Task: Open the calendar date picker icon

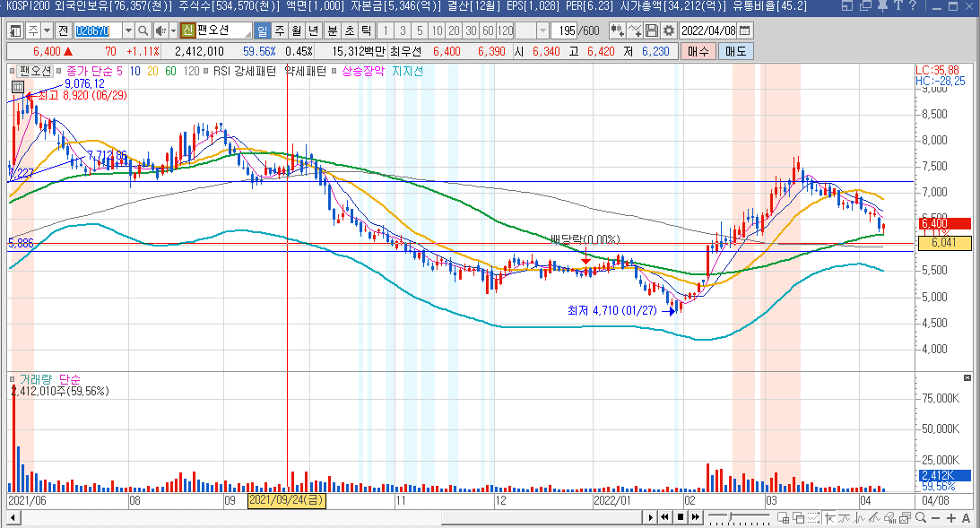Action: [x=745, y=30]
